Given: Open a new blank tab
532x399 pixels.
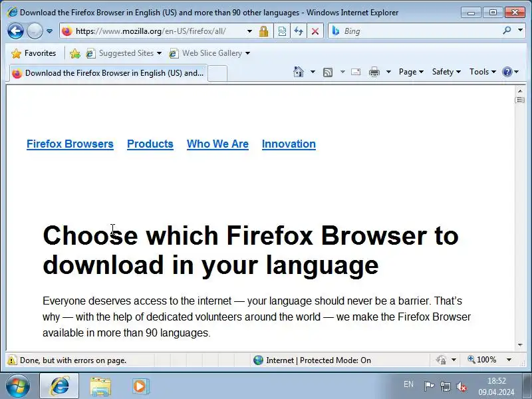Looking at the screenshot, I should point(217,73).
